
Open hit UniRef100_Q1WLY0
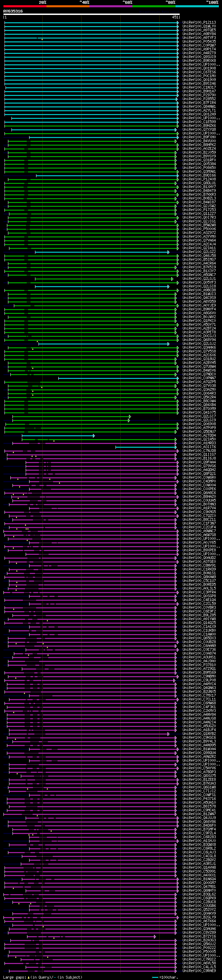(x=199, y=26)
